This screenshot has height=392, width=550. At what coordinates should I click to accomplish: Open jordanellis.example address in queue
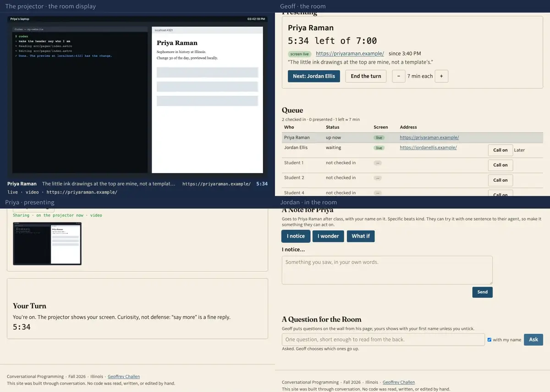click(x=428, y=147)
